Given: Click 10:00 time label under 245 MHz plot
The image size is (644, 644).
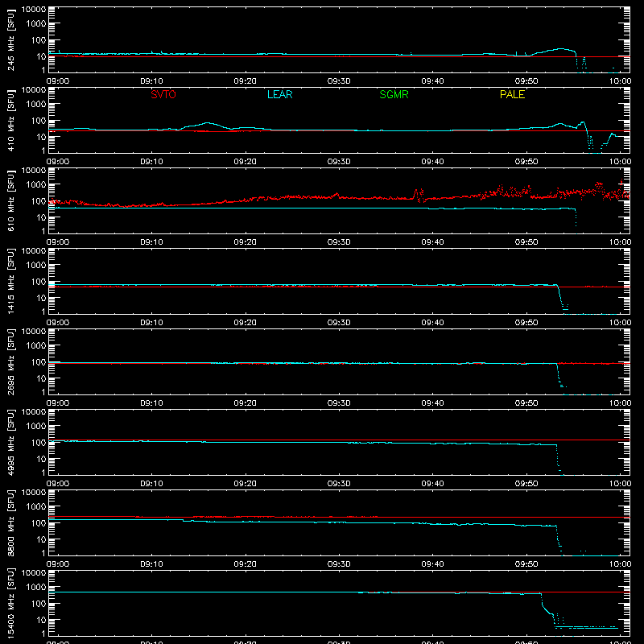Looking at the screenshot, I should (x=620, y=81).
